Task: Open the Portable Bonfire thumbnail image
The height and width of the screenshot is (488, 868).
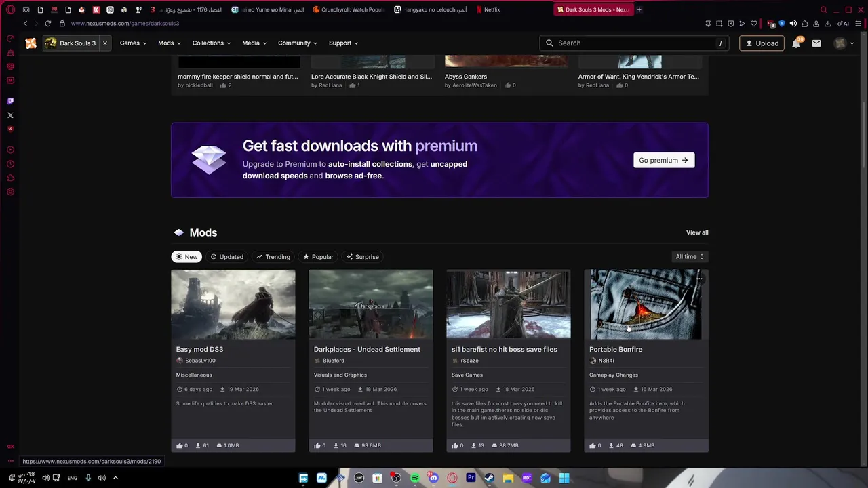Action: tap(646, 304)
